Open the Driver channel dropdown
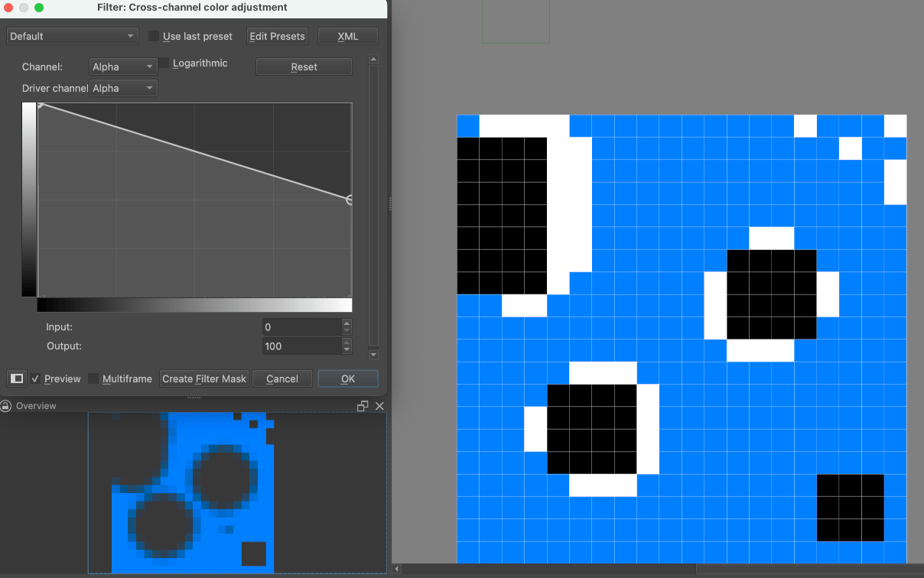The height and width of the screenshot is (578, 924). click(123, 88)
